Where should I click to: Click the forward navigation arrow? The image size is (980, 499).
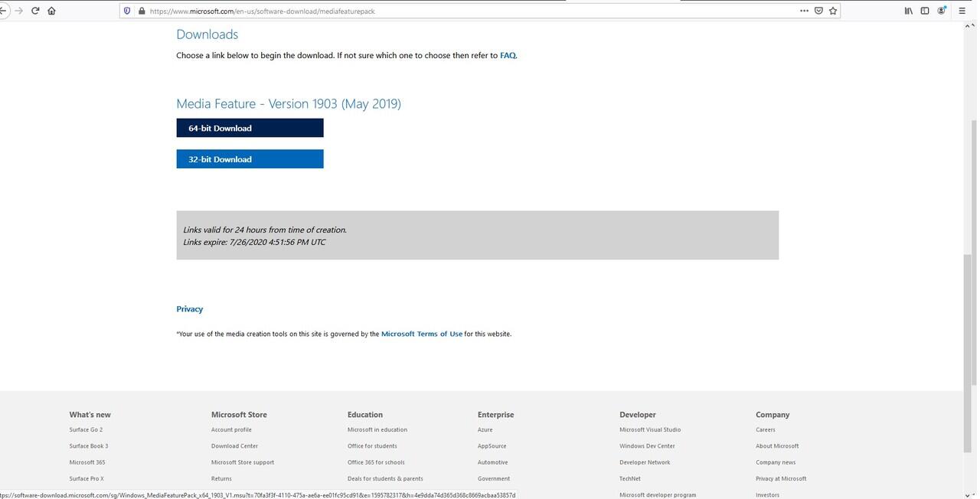[x=19, y=11]
